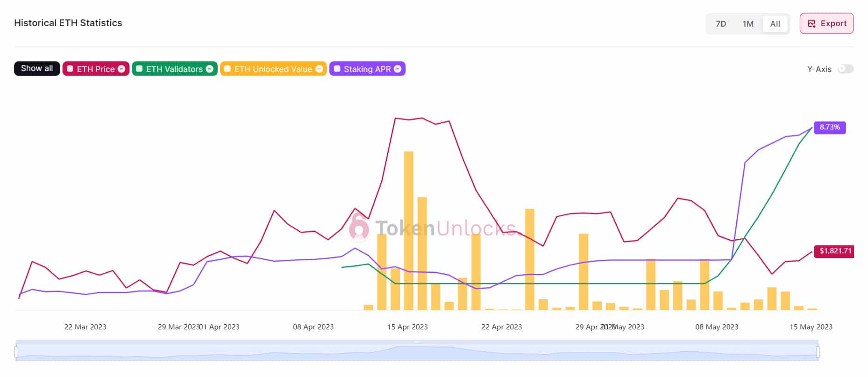The width and height of the screenshot is (868, 377).
Task: Click left handle of range slider
Action: pyautogui.click(x=16, y=352)
